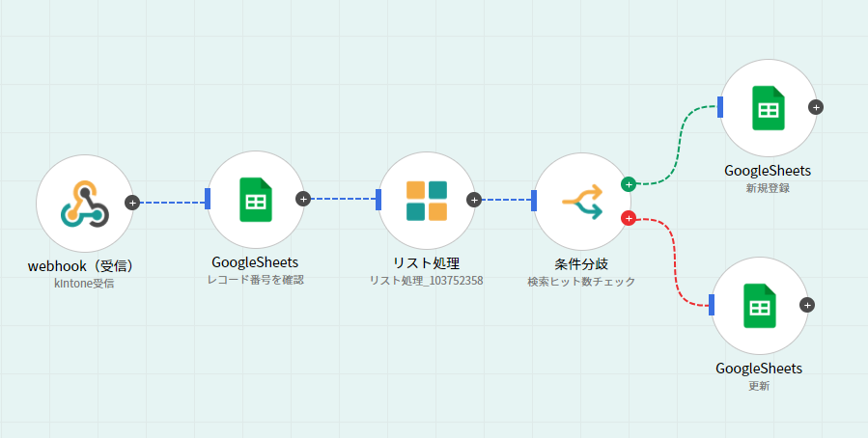The image size is (868, 438).
Task: Click input port of リスト処理 node
Action: (x=378, y=201)
